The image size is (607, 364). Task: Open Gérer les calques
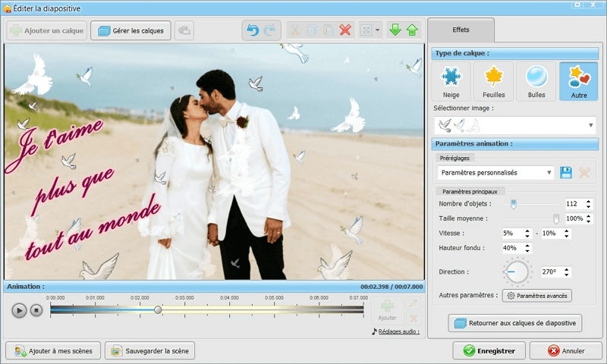pos(131,30)
